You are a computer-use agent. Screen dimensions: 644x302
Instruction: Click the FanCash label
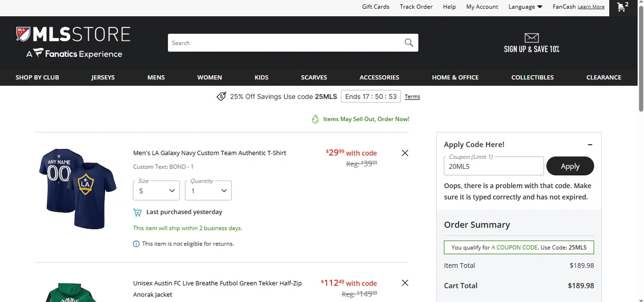[564, 7]
